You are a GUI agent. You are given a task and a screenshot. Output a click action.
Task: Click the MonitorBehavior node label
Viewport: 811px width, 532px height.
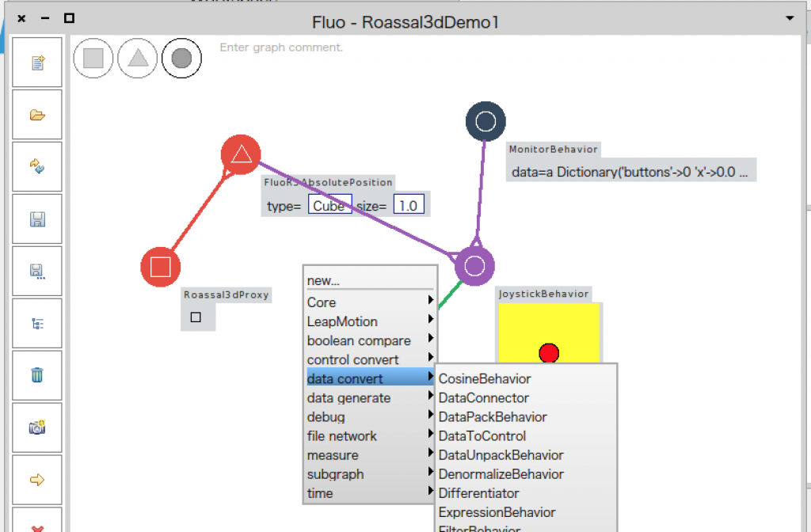554,150
